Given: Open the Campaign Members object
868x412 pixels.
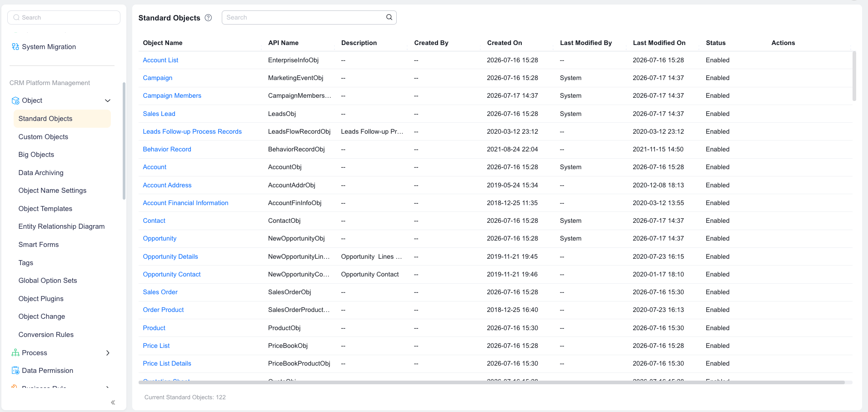Looking at the screenshot, I should point(172,95).
